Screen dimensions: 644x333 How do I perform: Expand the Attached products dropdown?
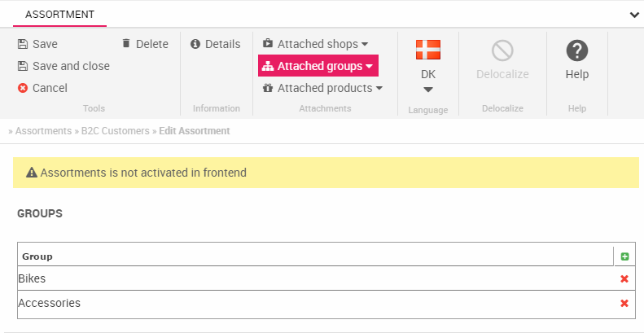[x=322, y=88]
